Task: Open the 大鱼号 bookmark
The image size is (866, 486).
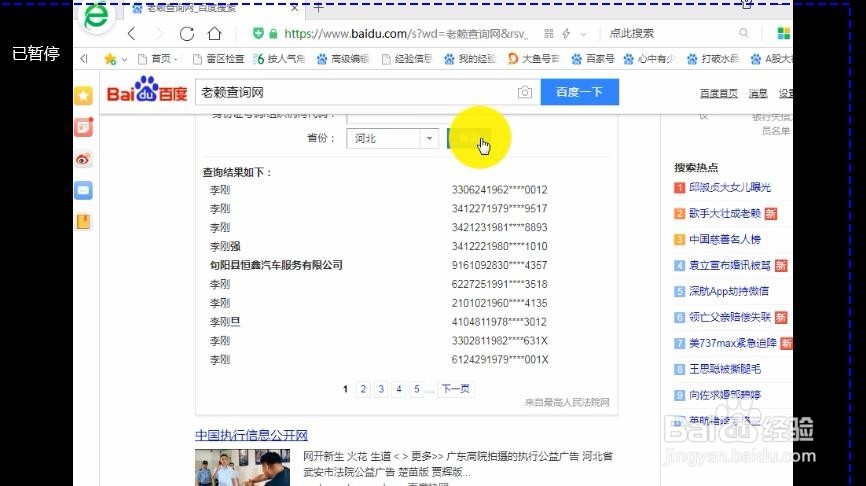Action: tap(534, 59)
